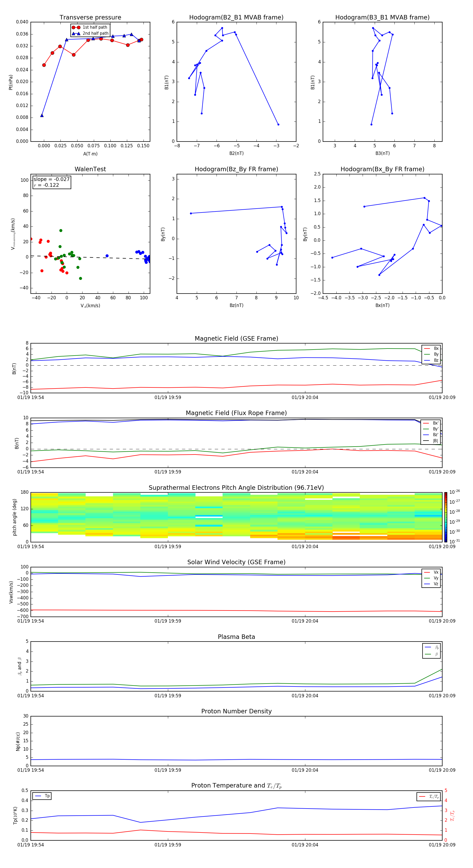Click the 'Bx' legend entry in GSE magnetic field
Viewport: 473px width, 868px height.
[x=431, y=349]
